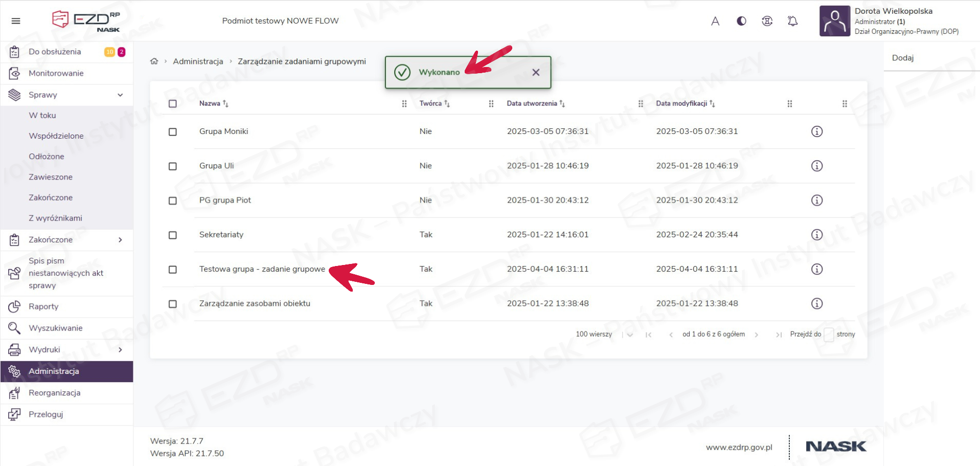
Task: Open Reorganizacja in the sidebar
Action: (54, 393)
